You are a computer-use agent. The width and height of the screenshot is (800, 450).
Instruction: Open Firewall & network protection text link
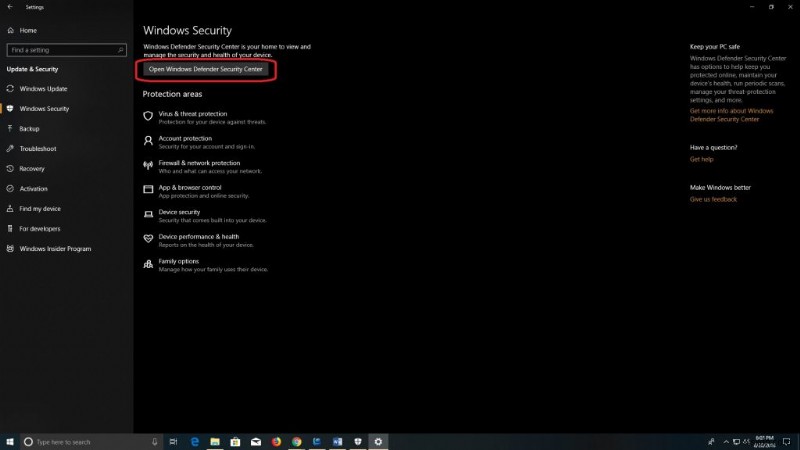tap(199, 163)
